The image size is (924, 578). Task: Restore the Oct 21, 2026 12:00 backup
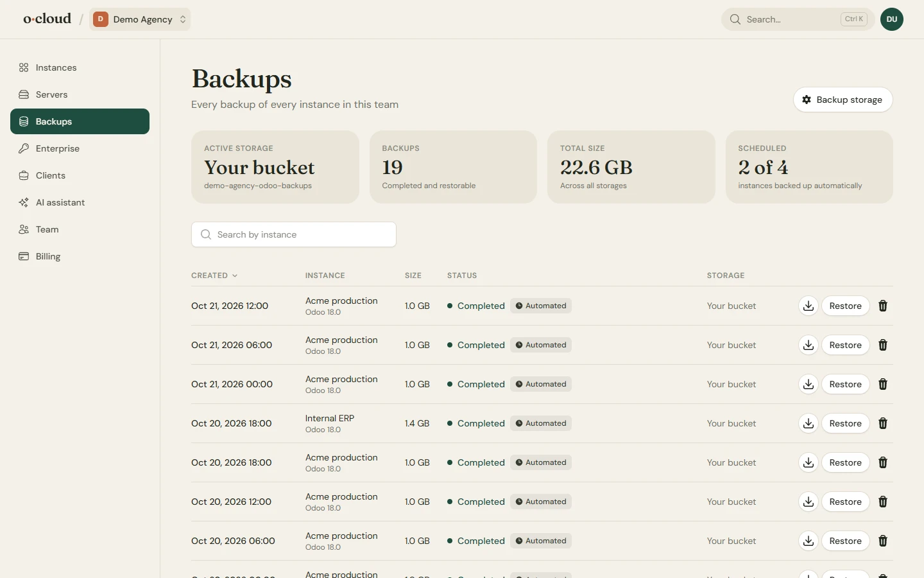(846, 306)
